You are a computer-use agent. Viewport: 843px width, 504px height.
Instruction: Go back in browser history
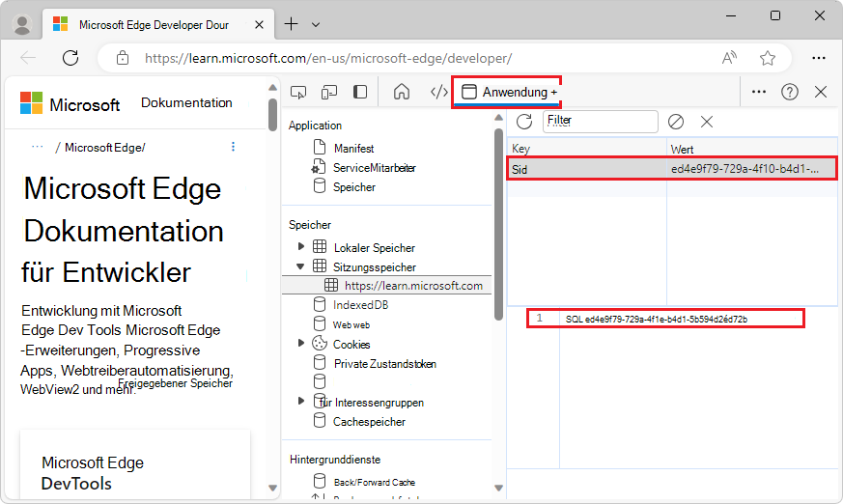(x=28, y=58)
